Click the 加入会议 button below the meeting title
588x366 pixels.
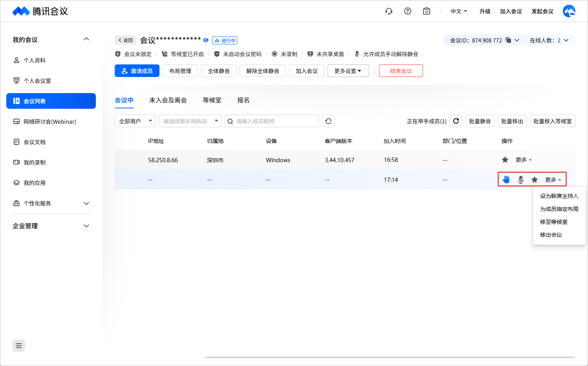pos(306,71)
